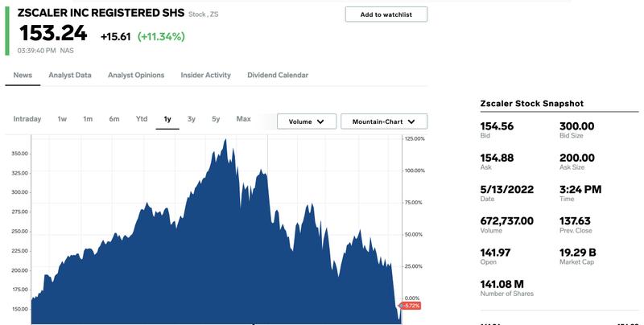Click the 141.08 M Number of Shares value
Screen dimensions: 644x325
(502, 284)
